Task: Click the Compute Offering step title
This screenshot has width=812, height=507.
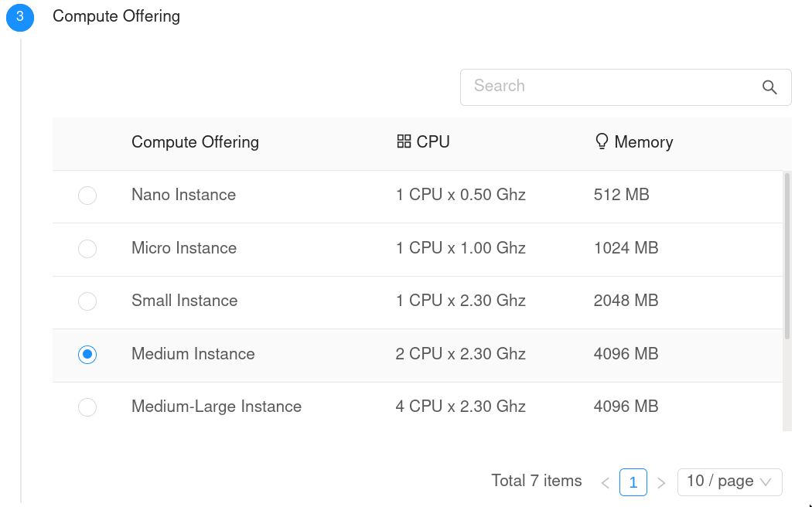Action: pos(116,16)
